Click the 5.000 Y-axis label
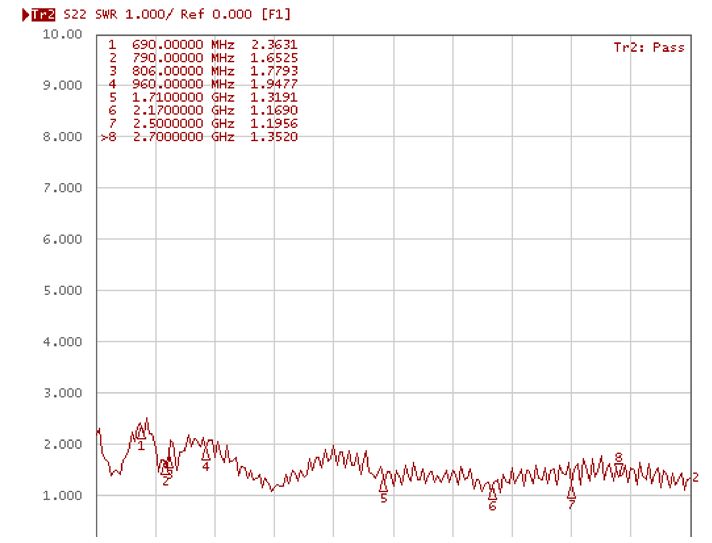 pos(62,291)
